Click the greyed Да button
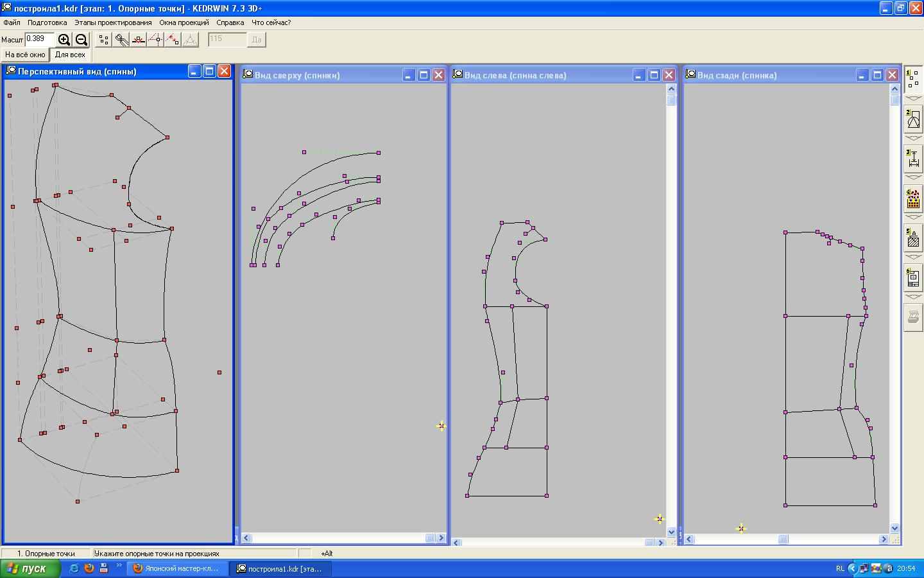 257,40
